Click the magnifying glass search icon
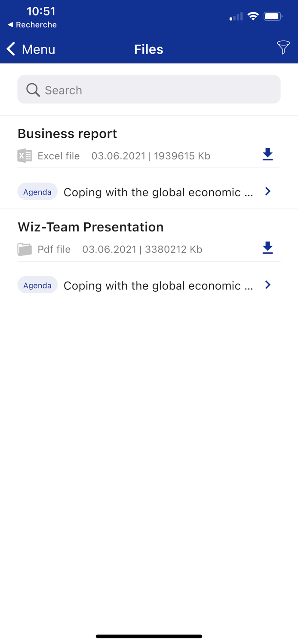Viewport: 298px width, 644px height. pyautogui.click(x=33, y=90)
